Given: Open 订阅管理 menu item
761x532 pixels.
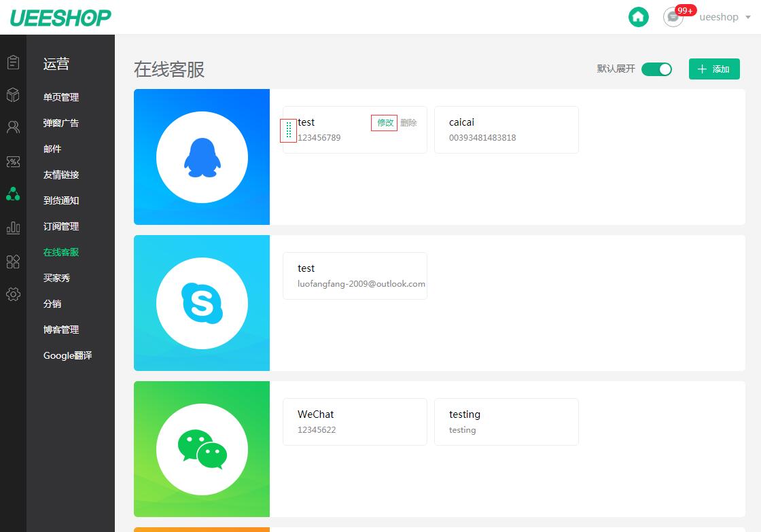Looking at the screenshot, I should tap(61, 226).
